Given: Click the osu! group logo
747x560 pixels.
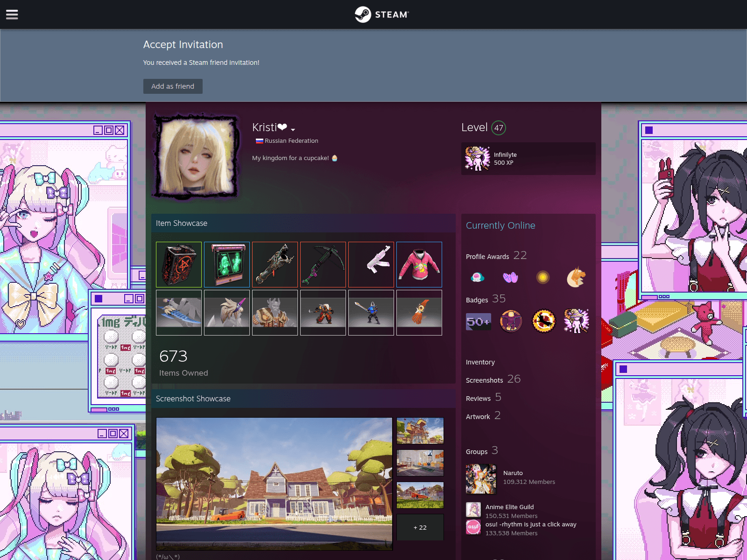Looking at the screenshot, I should pyautogui.click(x=473, y=527).
